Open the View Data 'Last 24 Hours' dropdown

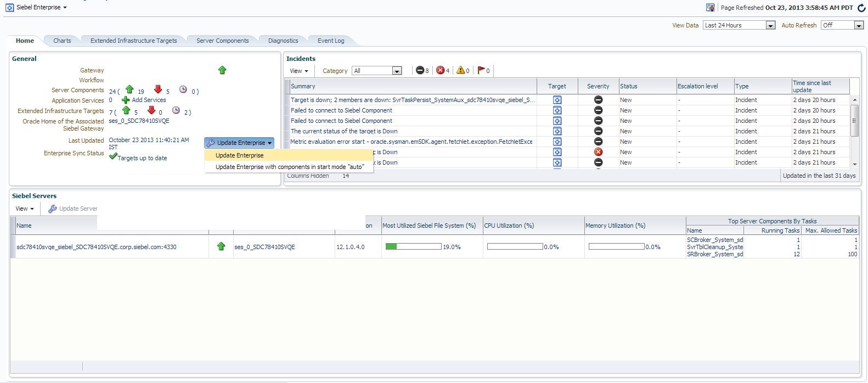(739, 25)
